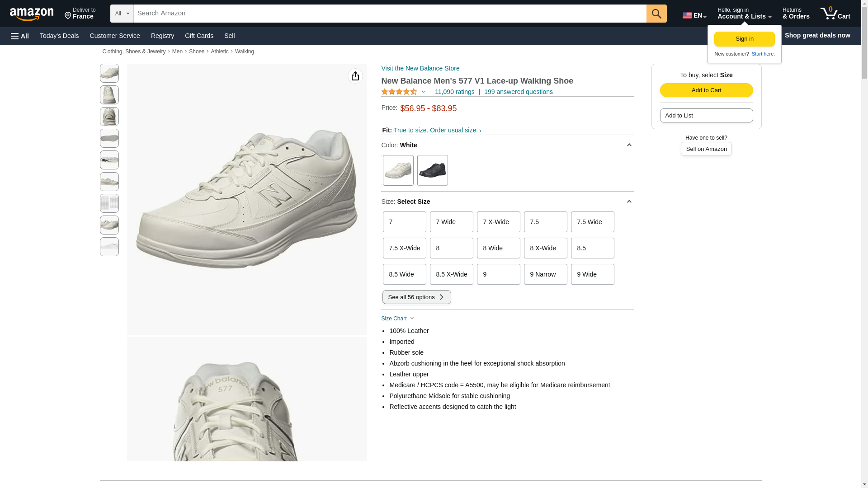
Task: Click the Add to Cart button
Action: [706, 90]
